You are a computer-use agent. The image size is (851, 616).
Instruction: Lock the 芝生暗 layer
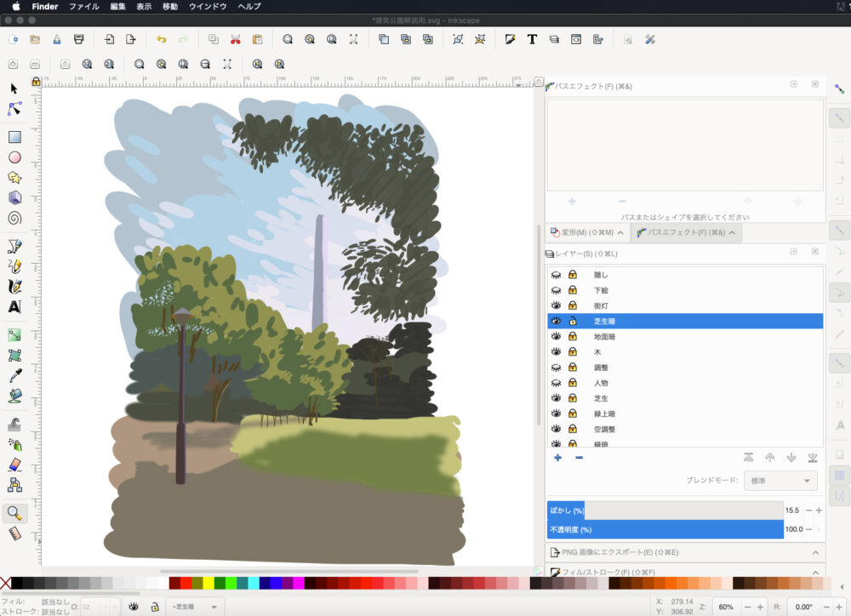pos(573,321)
